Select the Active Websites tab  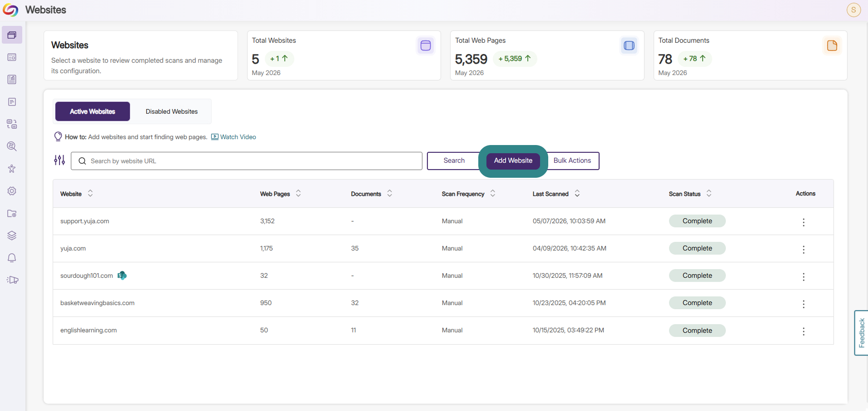click(x=93, y=111)
